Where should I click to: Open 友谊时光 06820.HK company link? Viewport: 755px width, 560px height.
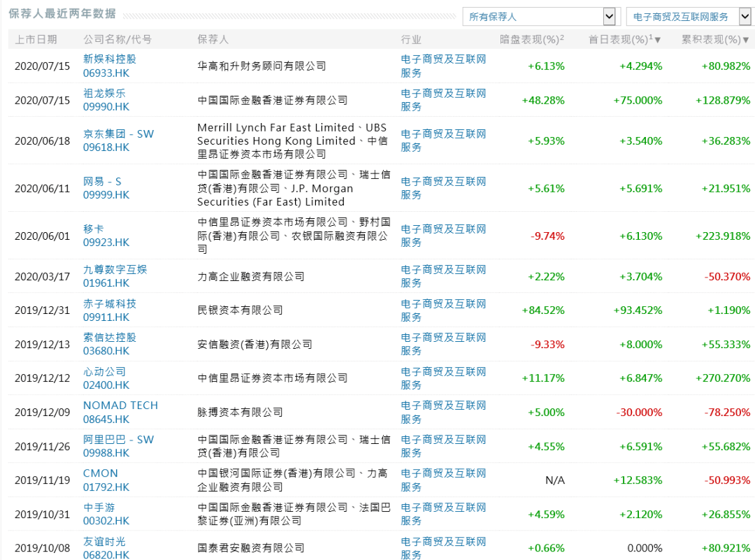pyautogui.click(x=106, y=548)
